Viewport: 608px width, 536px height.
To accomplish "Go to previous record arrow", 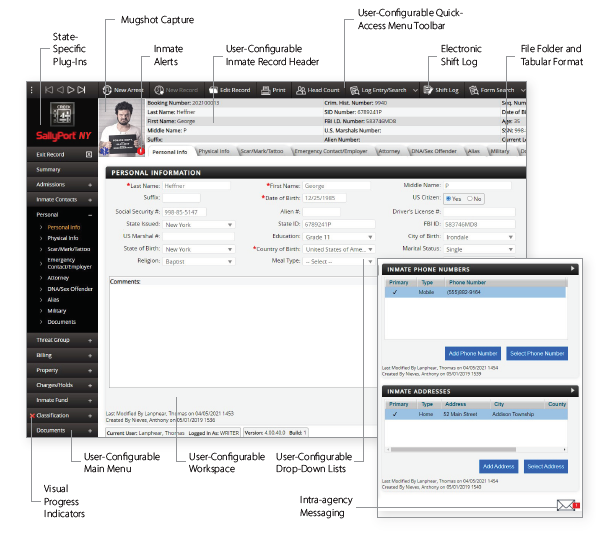I will pos(60,90).
